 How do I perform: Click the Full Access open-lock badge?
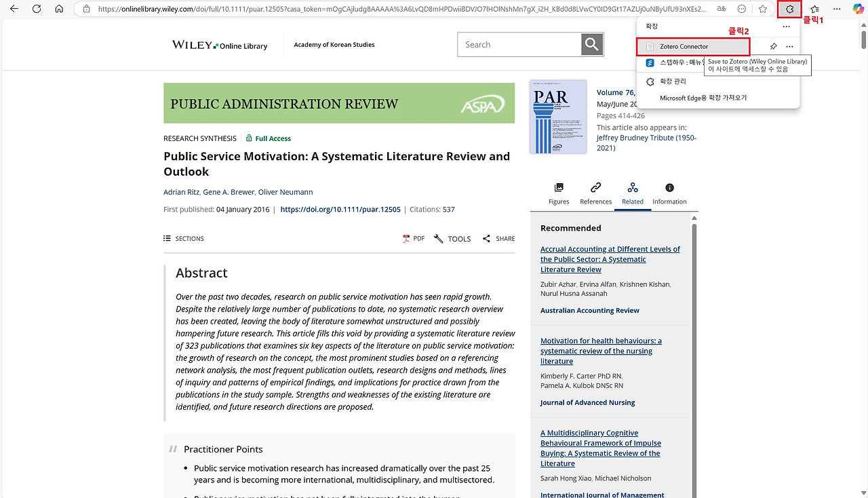coord(269,138)
